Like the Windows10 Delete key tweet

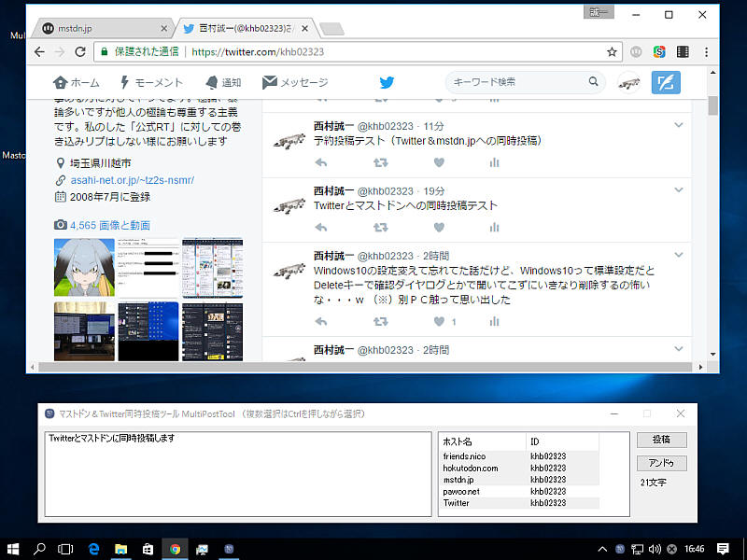439,322
